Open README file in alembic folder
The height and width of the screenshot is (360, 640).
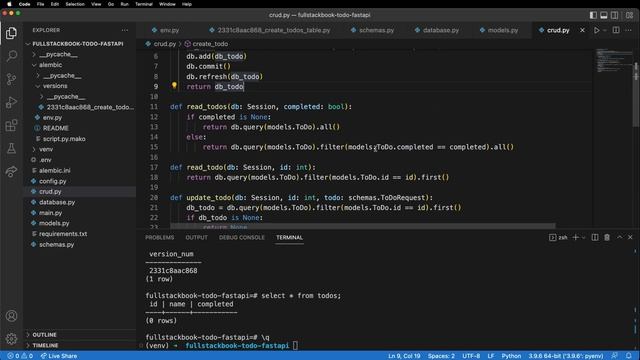point(56,128)
